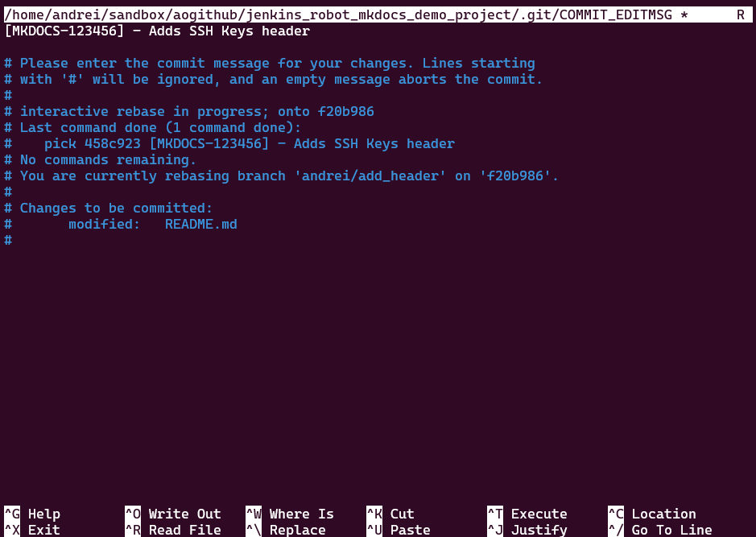Click the modified README.md line
This screenshot has height=537, width=756.
[x=121, y=224]
